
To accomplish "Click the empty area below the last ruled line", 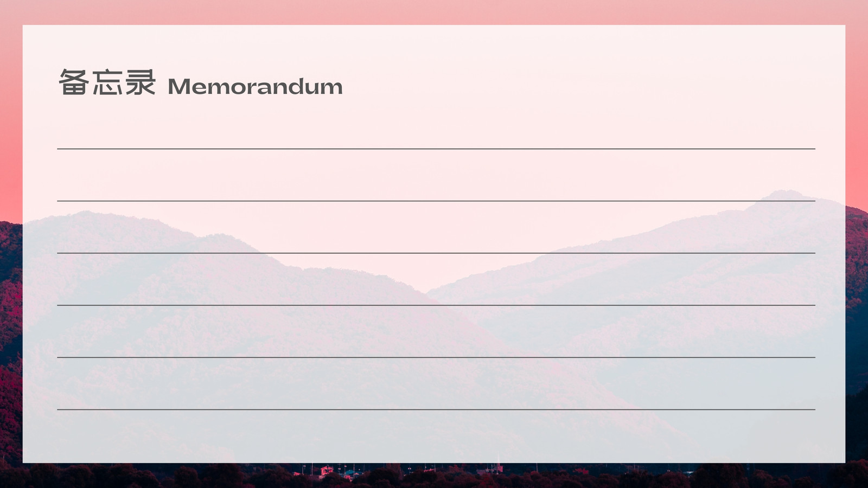I will (436, 436).
